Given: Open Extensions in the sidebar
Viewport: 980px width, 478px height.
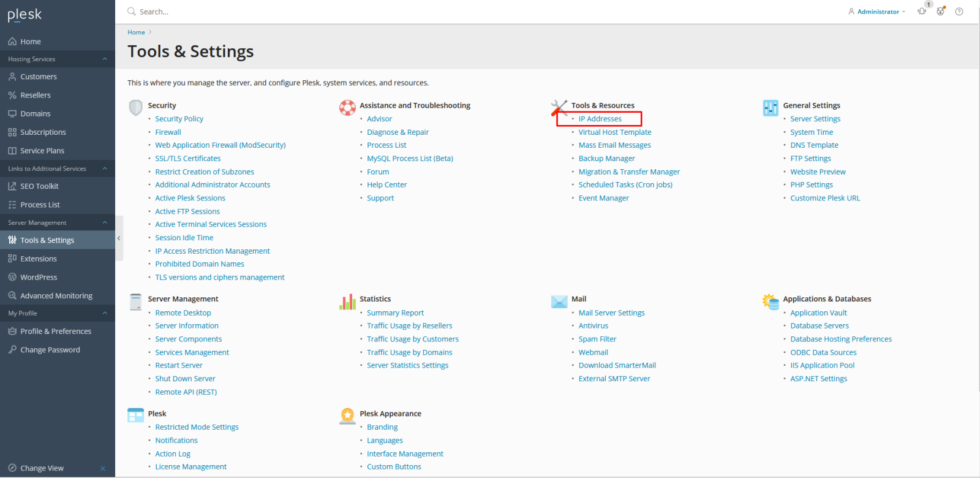Looking at the screenshot, I should coord(39,259).
